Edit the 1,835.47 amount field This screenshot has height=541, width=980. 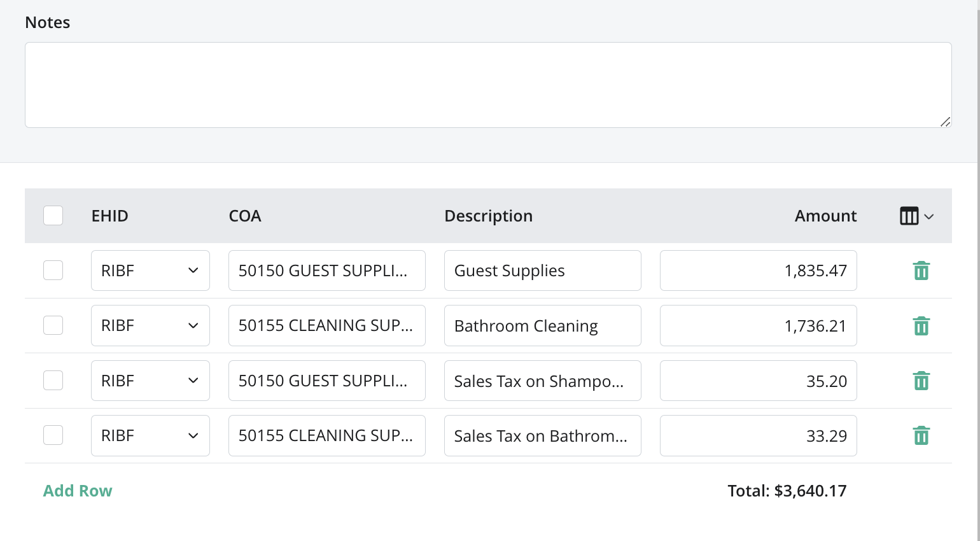click(x=758, y=270)
